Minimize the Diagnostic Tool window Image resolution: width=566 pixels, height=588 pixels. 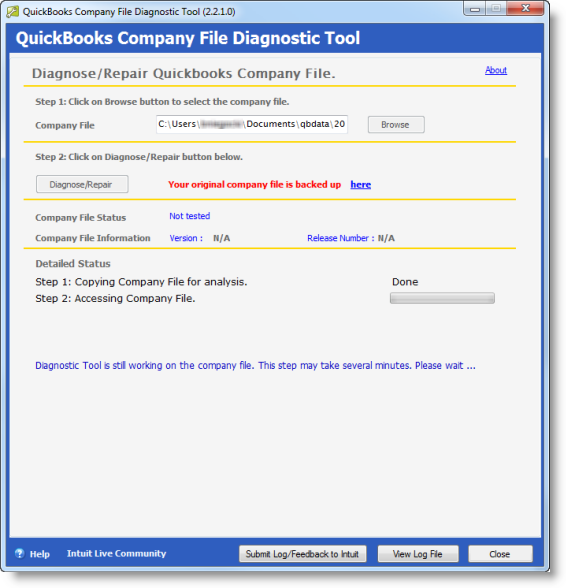point(475,9)
